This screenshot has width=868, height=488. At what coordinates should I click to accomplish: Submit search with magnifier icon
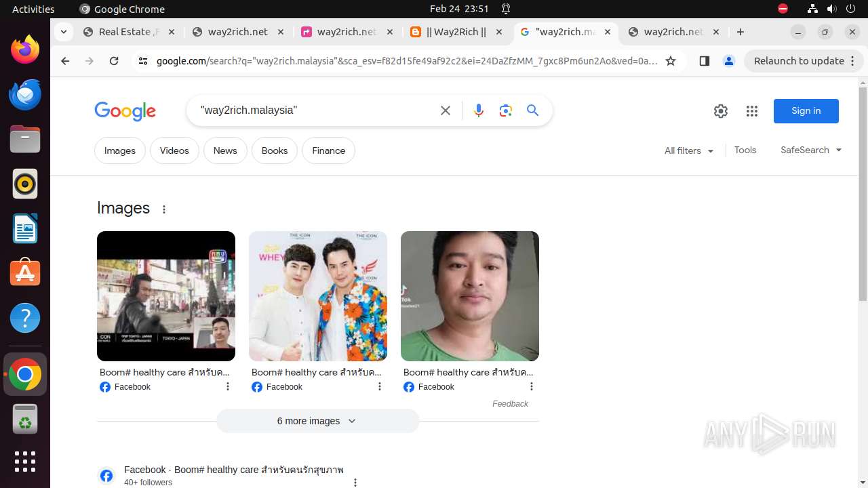click(x=533, y=110)
